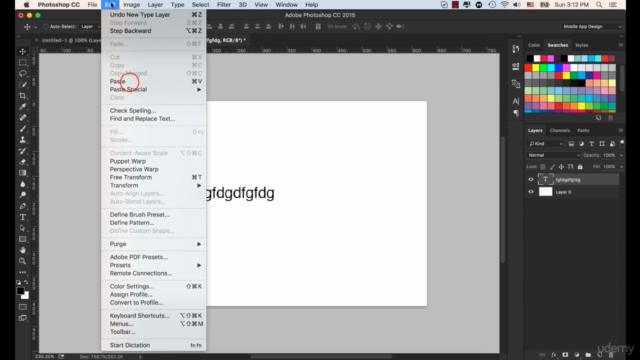Swap foreground and background colors

pos(26,282)
